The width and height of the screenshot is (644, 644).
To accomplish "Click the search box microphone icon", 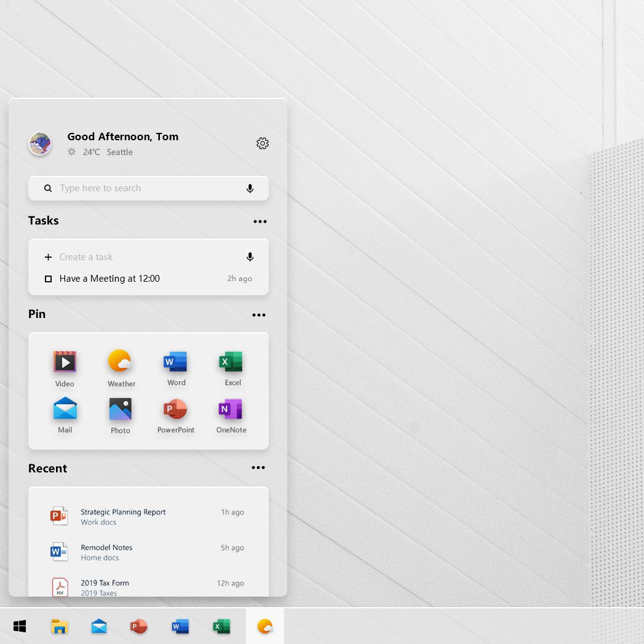I will [x=250, y=188].
